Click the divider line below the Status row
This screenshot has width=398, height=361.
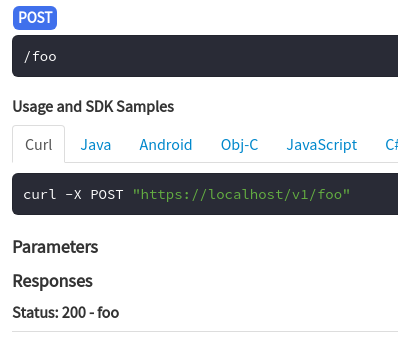[x=205, y=331]
